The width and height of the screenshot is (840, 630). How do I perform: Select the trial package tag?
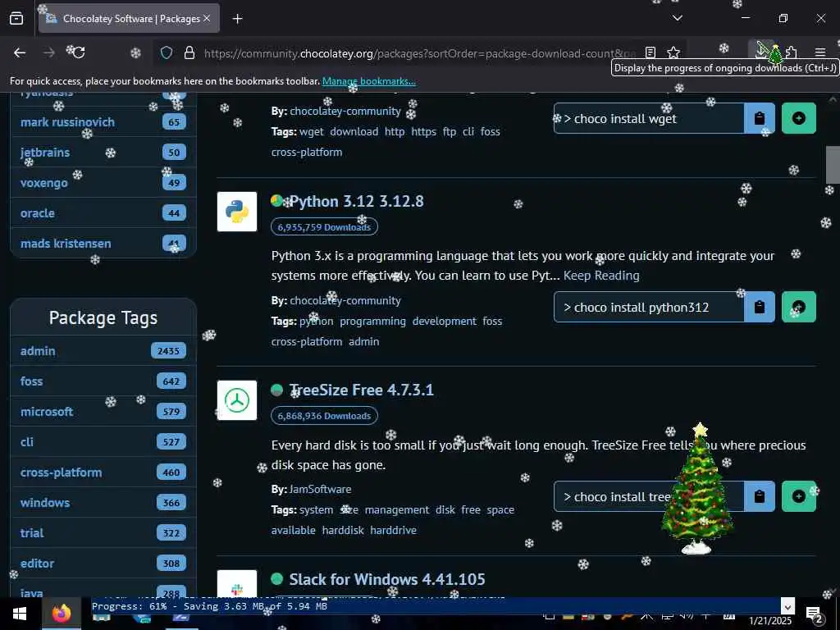click(x=103, y=533)
